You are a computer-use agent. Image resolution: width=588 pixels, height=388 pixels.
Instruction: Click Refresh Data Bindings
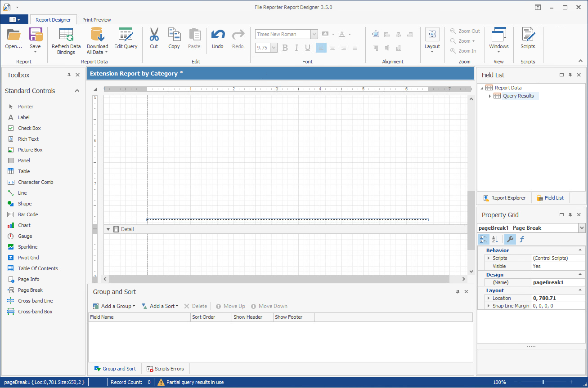point(66,40)
